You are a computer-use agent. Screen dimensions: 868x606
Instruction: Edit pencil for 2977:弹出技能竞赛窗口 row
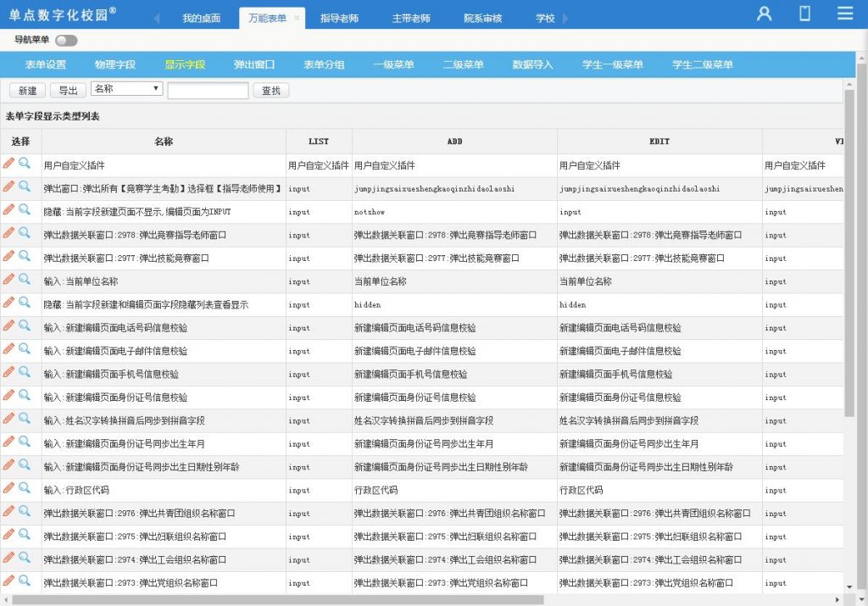click(x=8, y=256)
